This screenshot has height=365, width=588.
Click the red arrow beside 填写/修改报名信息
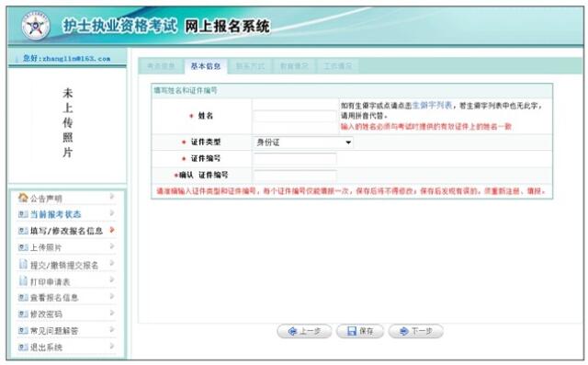point(112,230)
